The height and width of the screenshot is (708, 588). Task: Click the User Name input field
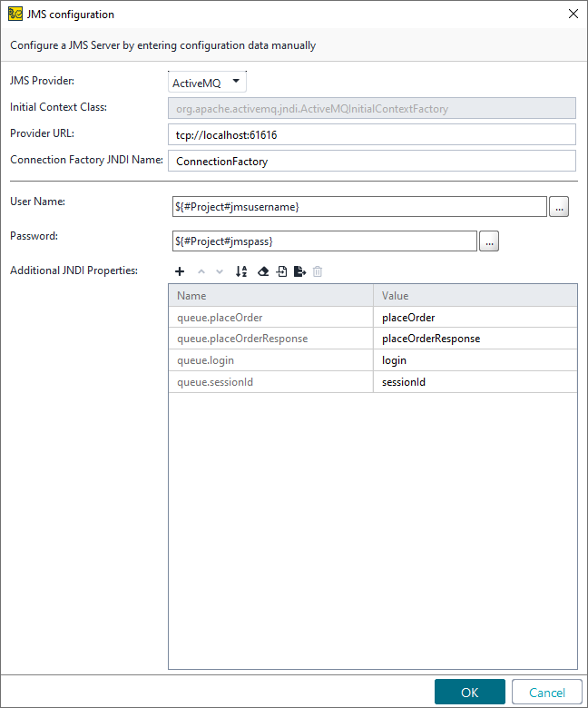point(359,207)
